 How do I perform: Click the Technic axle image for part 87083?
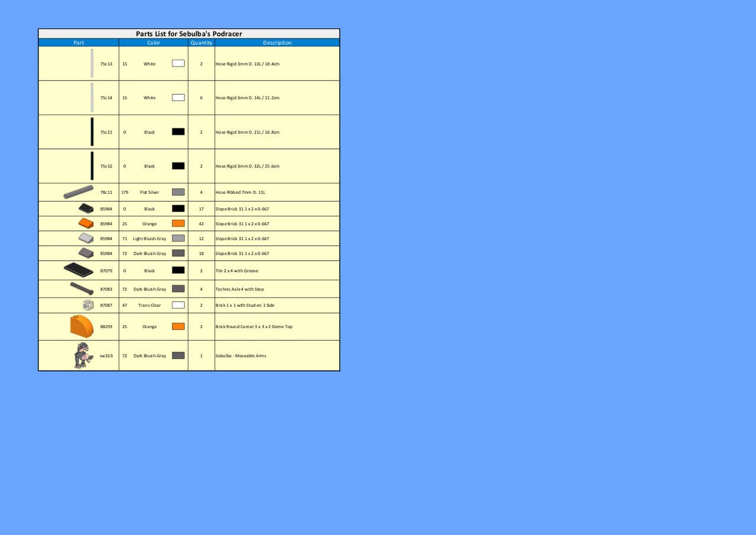tap(82, 288)
